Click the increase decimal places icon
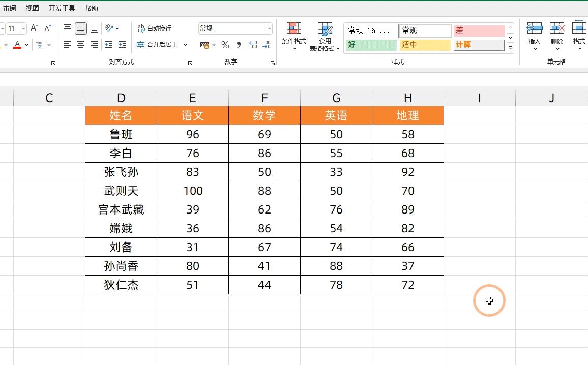Viewport: 588px width, 365px height. click(253, 45)
